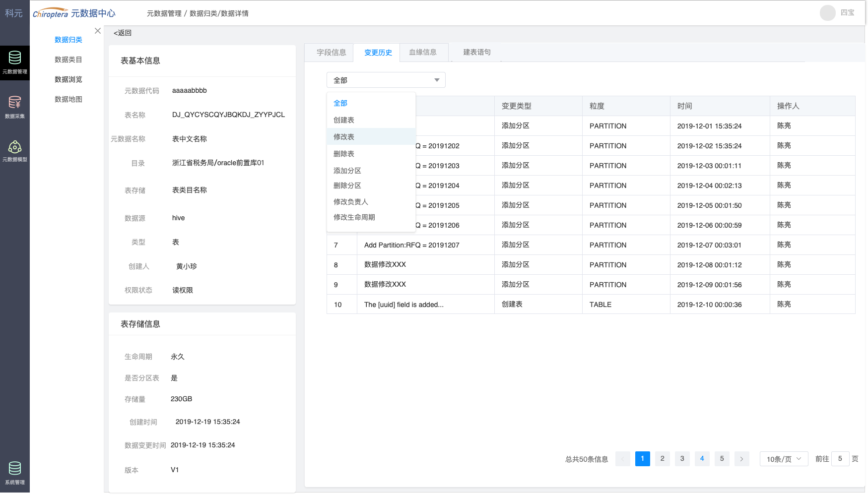Choose 全部 option in dropdown list
Image resolution: width=868 pixels, height=495 pixels.
[371, 103]
